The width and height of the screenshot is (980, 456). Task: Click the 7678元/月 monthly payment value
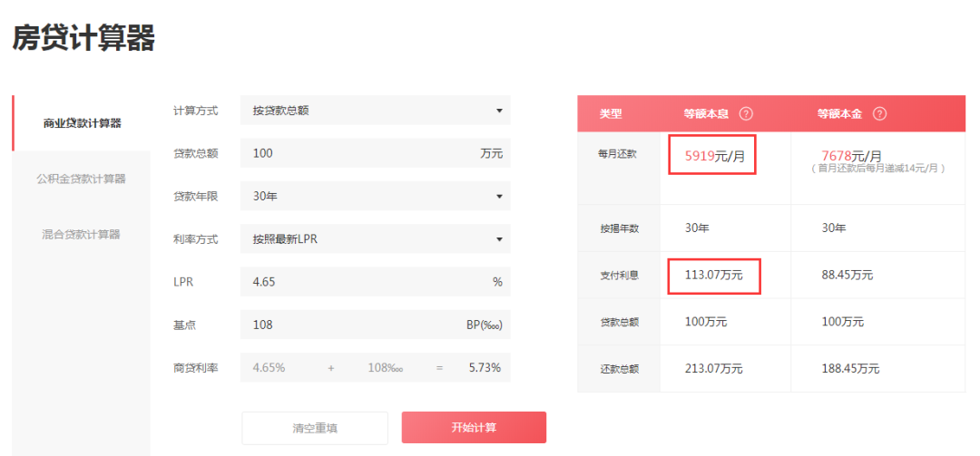click(851, 156)
